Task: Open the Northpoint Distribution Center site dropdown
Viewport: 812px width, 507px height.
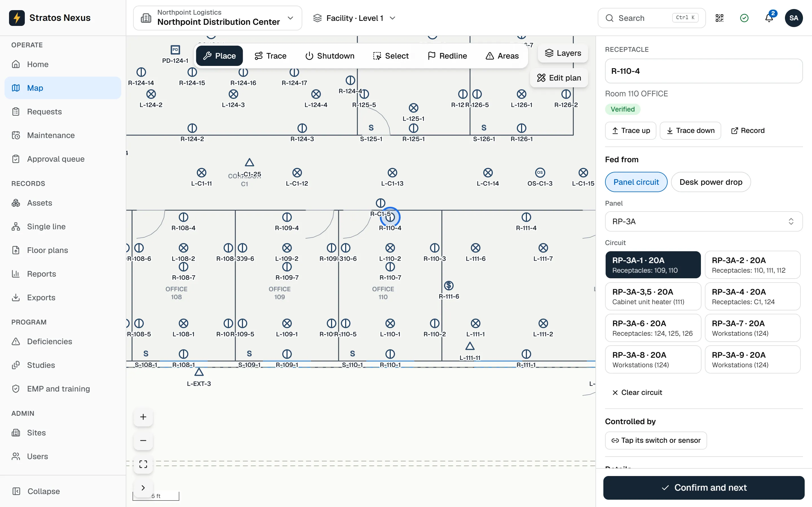Action: [218, 18]
